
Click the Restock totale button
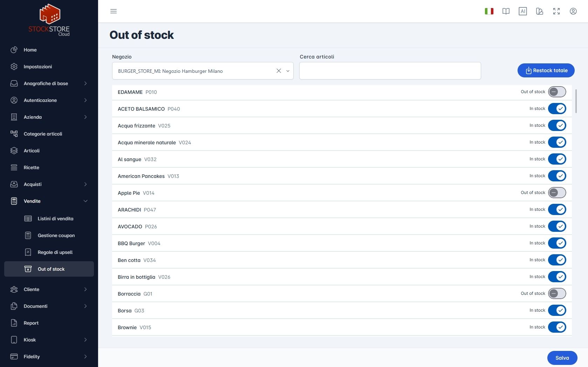pyautogui.click(x=546, y=70)
